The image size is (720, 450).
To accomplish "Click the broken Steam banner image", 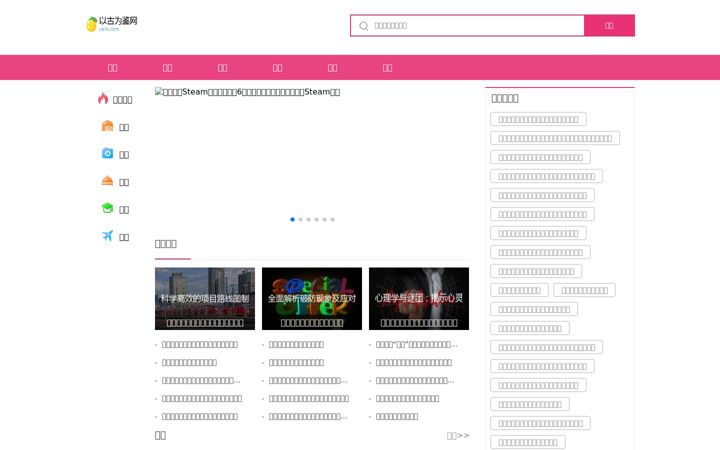I will (248, 92).
